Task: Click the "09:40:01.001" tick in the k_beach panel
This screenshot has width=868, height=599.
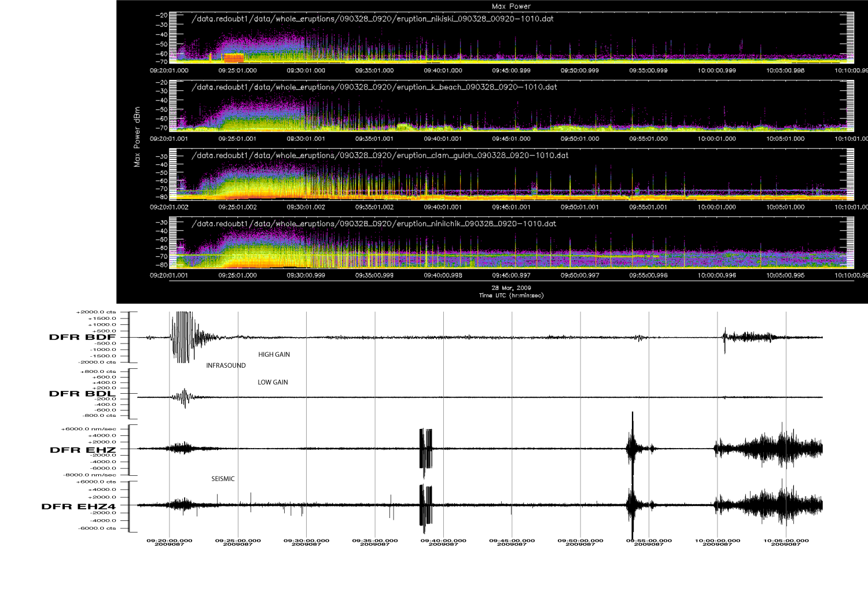Action: [443, 139]
